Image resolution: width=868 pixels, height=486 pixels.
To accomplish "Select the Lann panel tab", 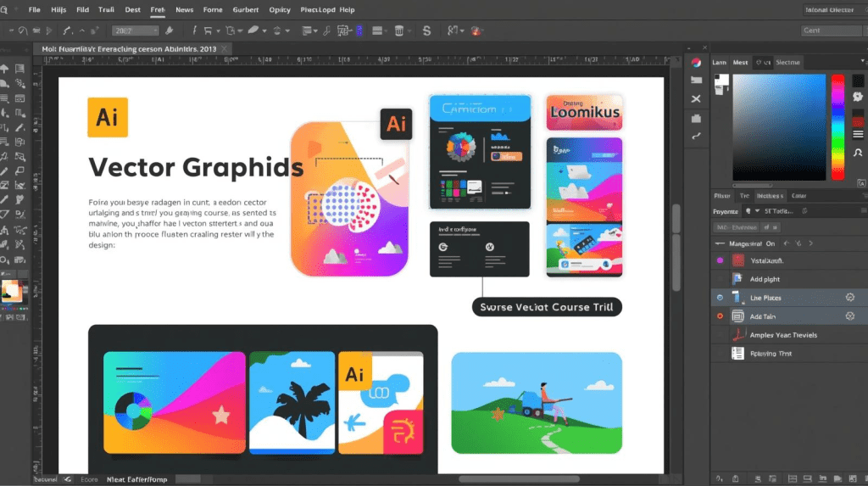I will point(719,63).
